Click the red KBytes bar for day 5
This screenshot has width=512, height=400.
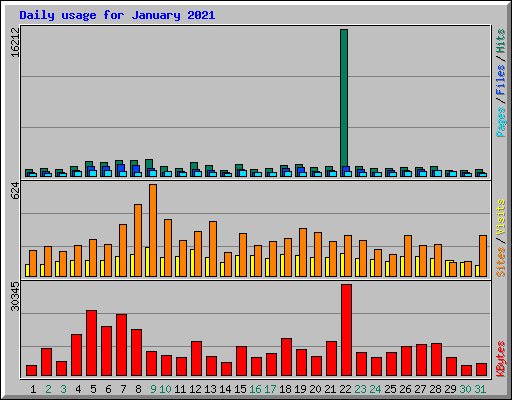[92, 343]
